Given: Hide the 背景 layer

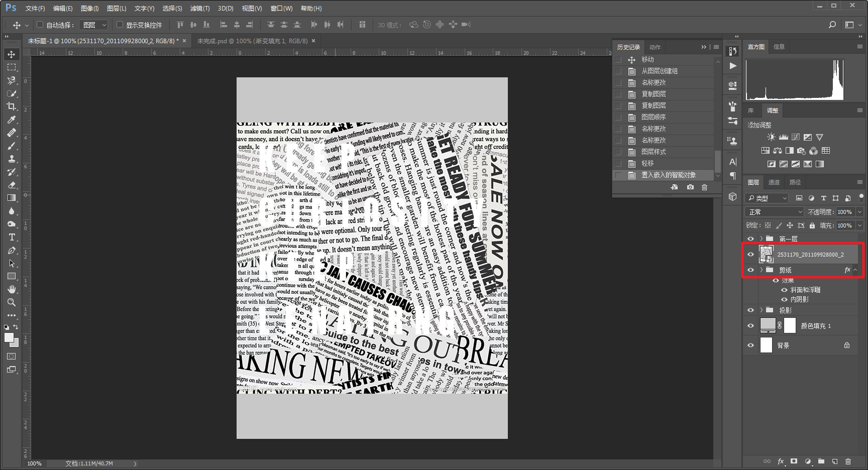Looking at the screenshot, I should pos(750,345).
